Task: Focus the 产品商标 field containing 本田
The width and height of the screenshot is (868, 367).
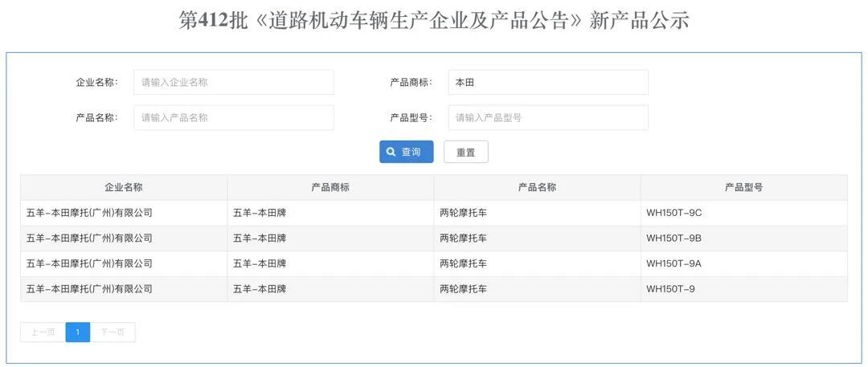Action: click(548, 83)
